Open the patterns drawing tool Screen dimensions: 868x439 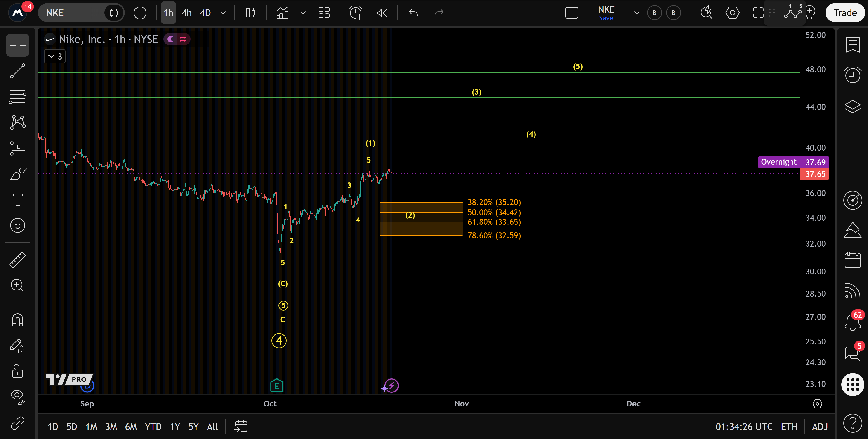click(x=18, y=122)
